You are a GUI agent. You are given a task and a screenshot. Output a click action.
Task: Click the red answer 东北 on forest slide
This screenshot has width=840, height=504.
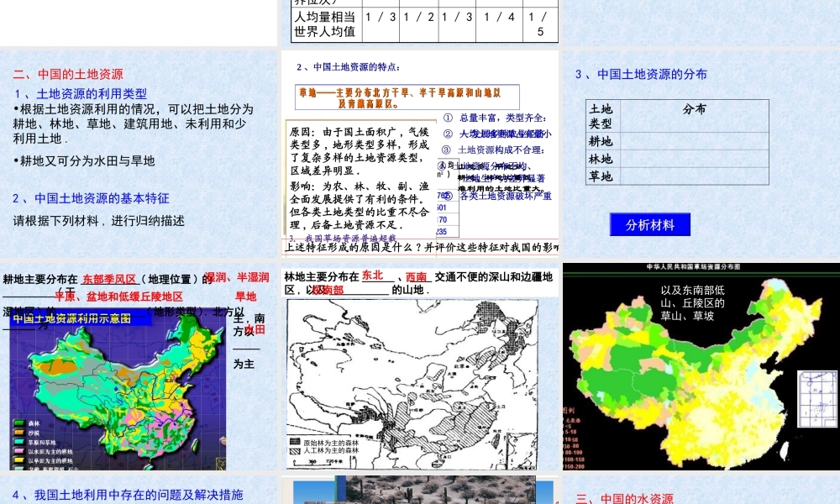pyautogui.click(x=372, y=275)
